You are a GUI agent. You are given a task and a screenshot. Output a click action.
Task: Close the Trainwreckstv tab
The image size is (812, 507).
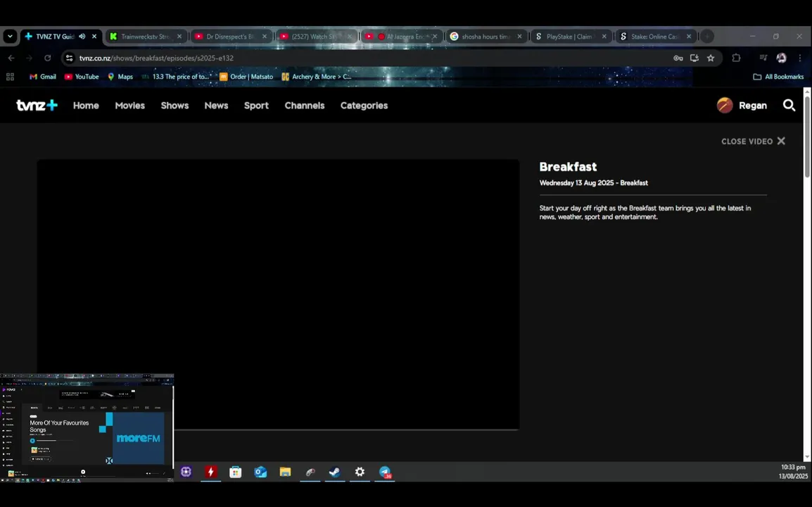[179, 37]
